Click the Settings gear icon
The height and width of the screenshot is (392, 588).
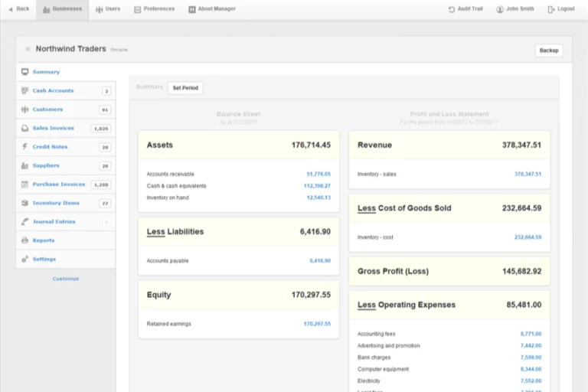[24, 260]
